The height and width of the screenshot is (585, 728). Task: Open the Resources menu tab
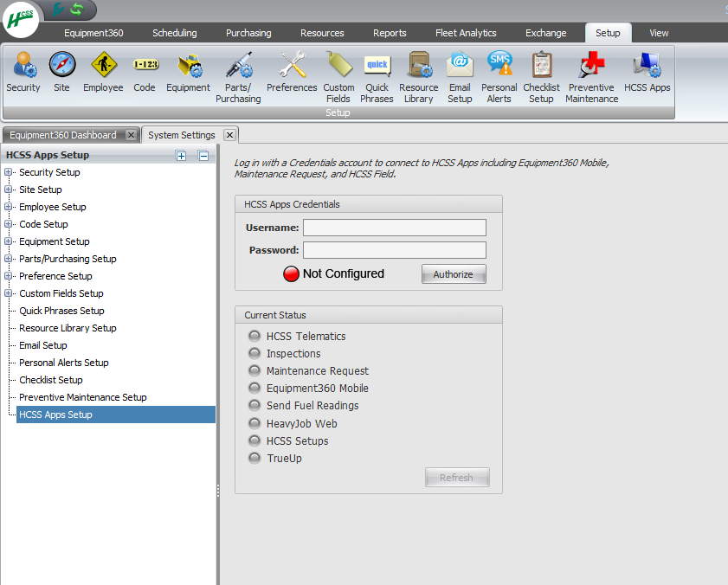[322, 33]
